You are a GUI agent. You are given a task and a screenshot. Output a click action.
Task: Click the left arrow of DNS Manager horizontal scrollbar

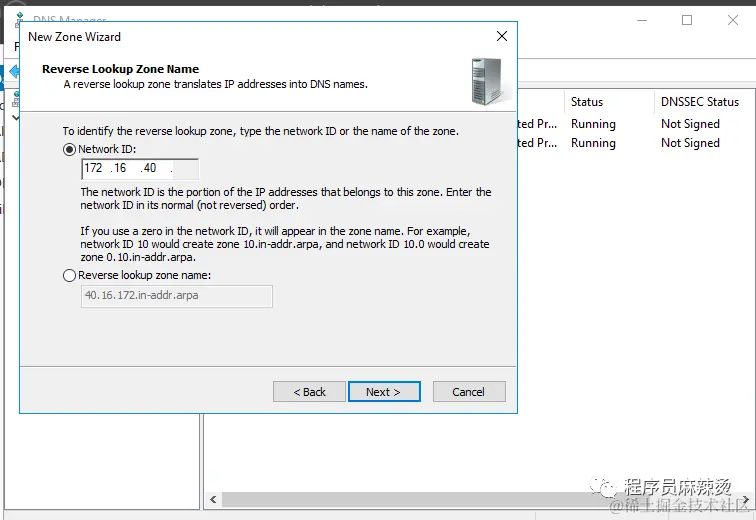point(213,500)
